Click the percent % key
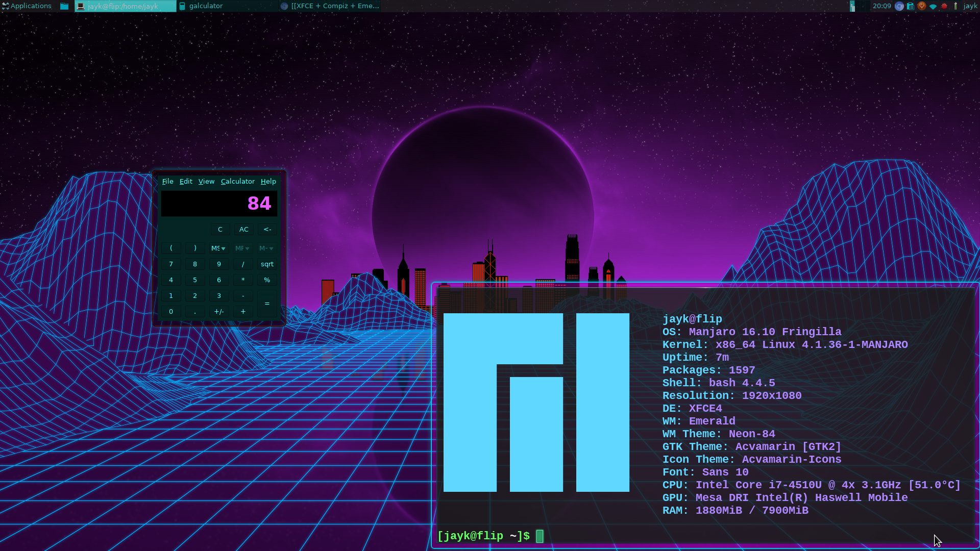The width and height of the screenshot is (980, 551). [x=267, y=280]
